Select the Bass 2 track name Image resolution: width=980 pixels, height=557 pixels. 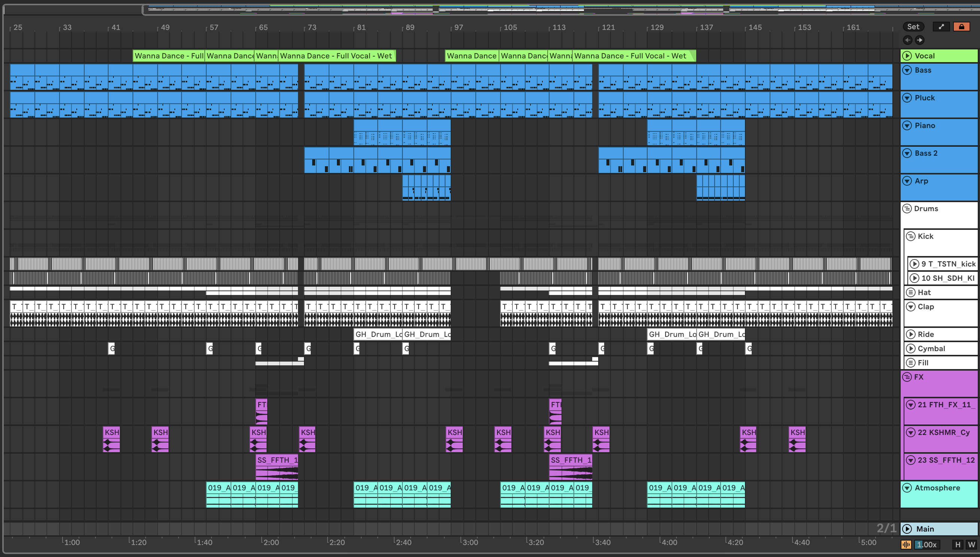(x=926, y=153)
